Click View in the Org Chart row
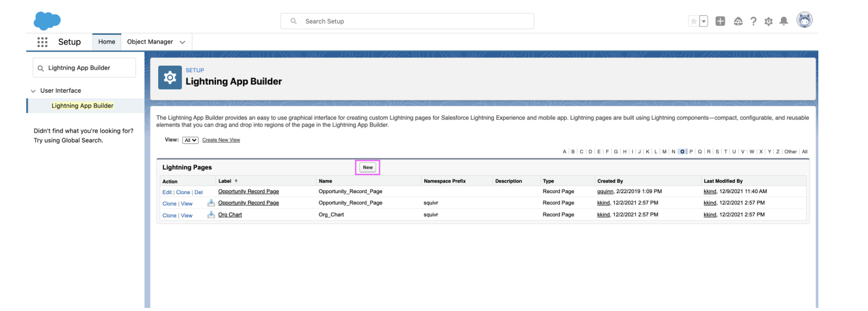868x311 pixels. click(187, 216)
